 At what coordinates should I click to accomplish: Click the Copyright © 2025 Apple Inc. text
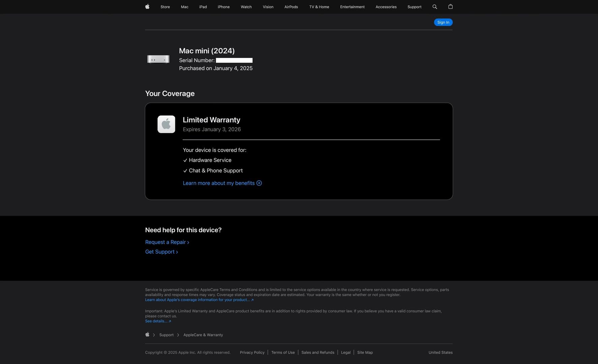(x=188, y=352)
